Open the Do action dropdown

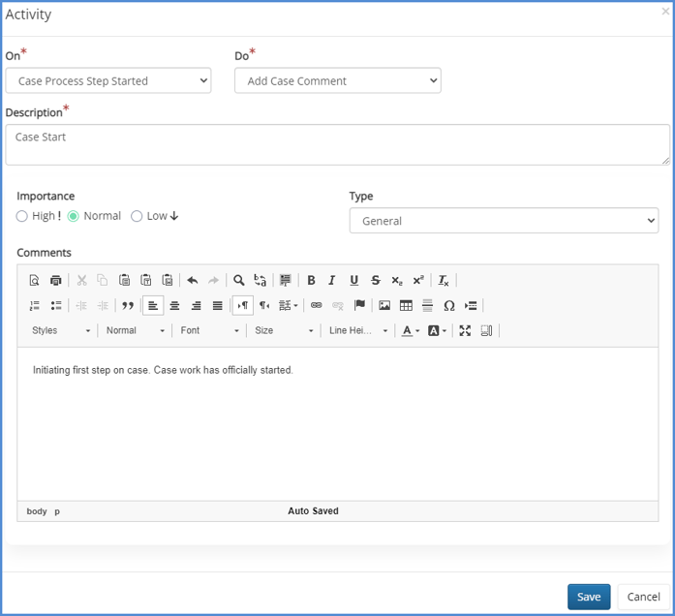coord(337,81)
